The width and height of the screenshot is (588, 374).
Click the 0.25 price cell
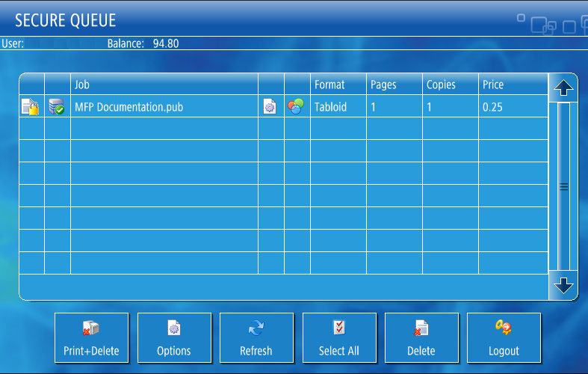point(513,106)
